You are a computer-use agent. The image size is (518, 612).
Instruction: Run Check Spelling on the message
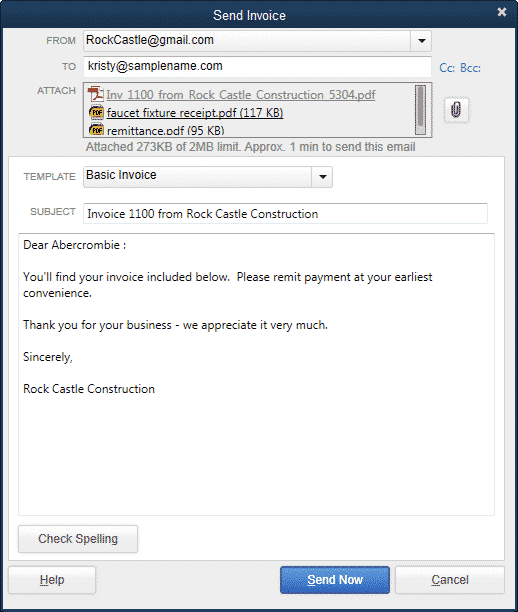click(x=78, y=539)
